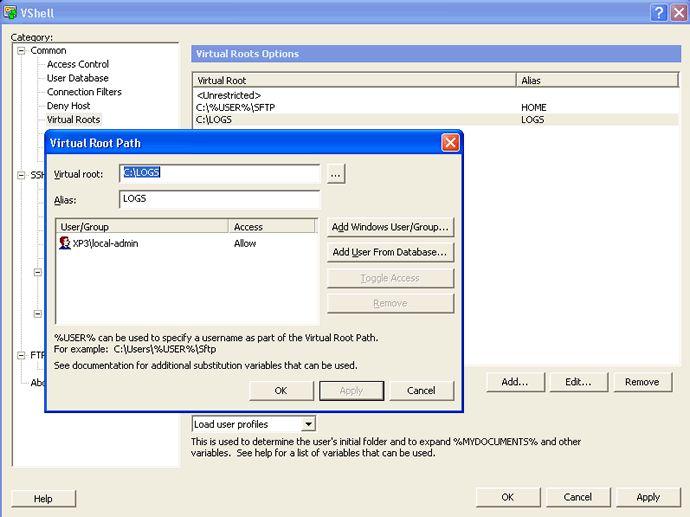
Task: Click the HOME alias cell
Action: [534, 107]
